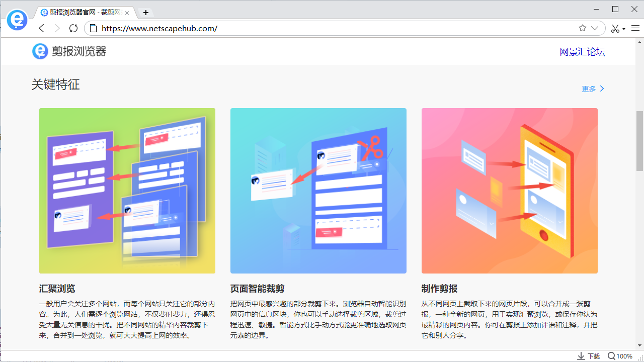Click the 汇聚浏览 feature illustration
644x362 pixels.
[x=127, y=191]
